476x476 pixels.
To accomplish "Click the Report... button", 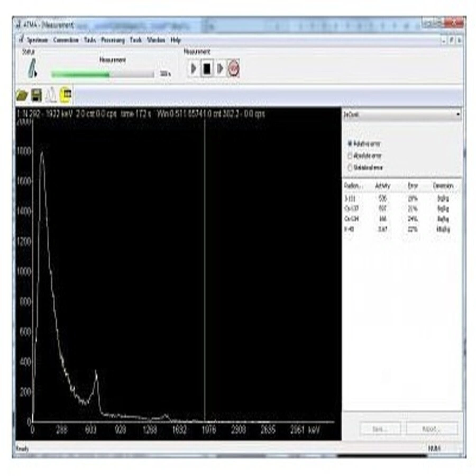I will click(x=432, y=429).
